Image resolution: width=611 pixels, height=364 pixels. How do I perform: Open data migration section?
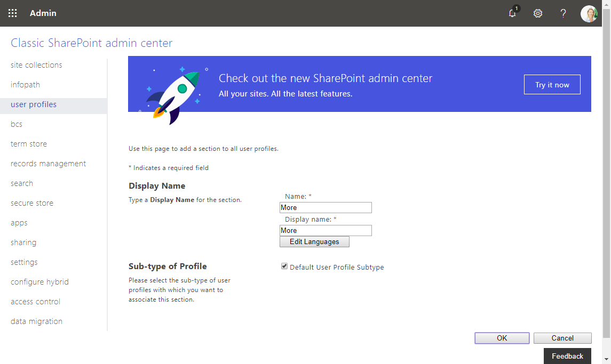(37, 321)
